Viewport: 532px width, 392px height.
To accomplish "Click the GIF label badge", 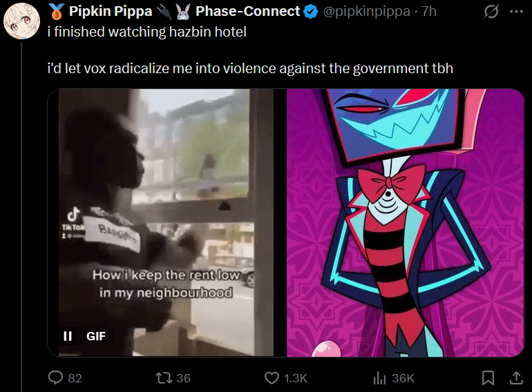I will pos(95,336).
